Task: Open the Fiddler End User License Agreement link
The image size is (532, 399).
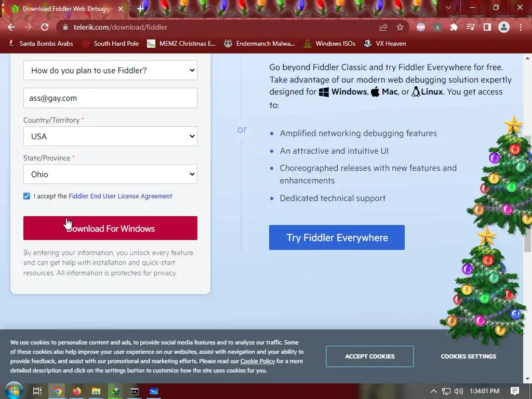Action: (x=120, y=196)
